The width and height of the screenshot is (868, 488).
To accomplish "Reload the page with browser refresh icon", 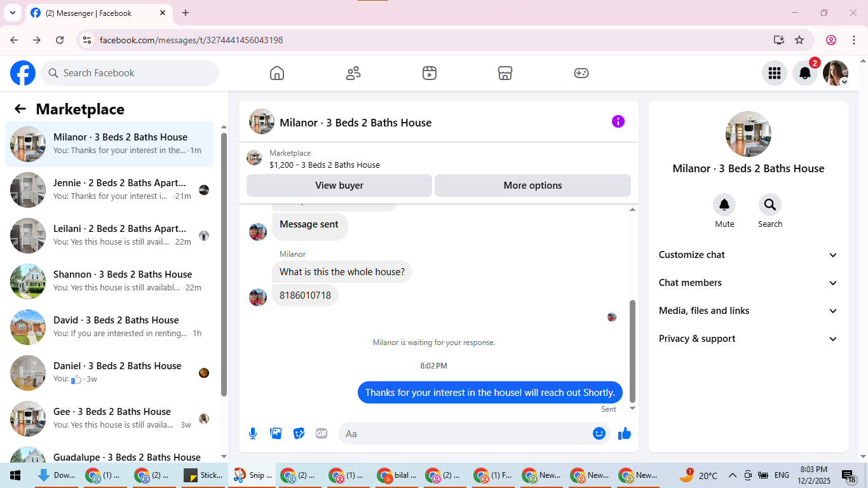I will pyautogui.click(x=60, y=40).
